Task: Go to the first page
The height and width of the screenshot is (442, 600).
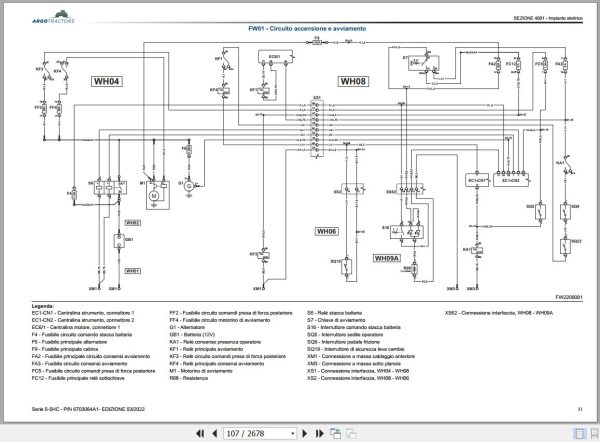Action: 200,434
